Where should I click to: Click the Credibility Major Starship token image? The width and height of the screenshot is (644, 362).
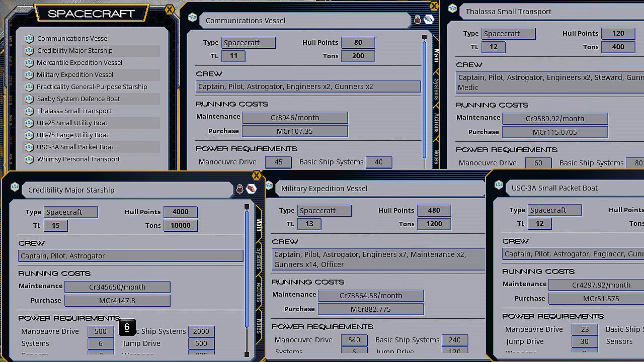click(251, 189)
